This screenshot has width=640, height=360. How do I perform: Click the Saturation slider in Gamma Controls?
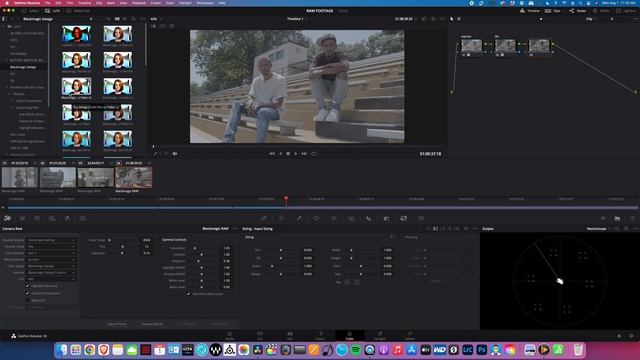pyautogui.click(x=202, y=248)
